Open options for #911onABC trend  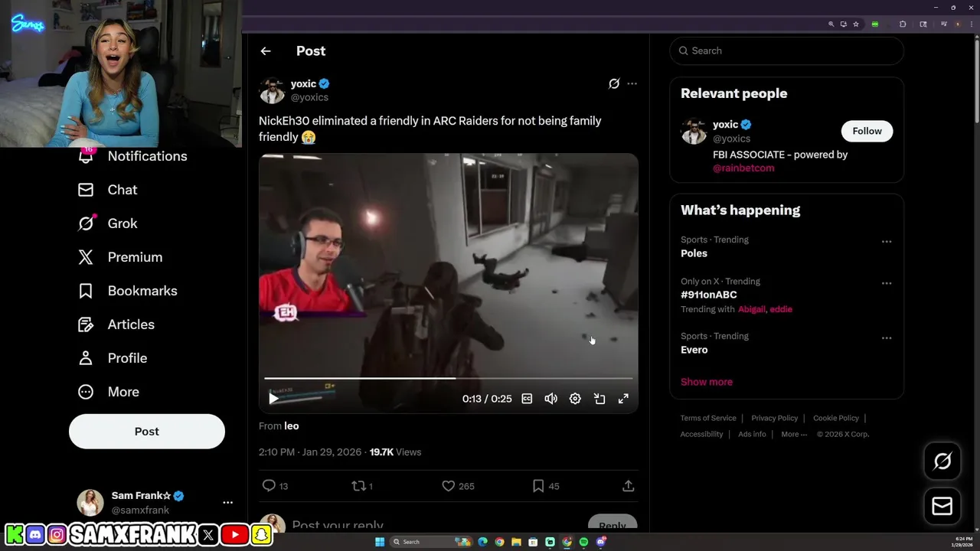887,283
